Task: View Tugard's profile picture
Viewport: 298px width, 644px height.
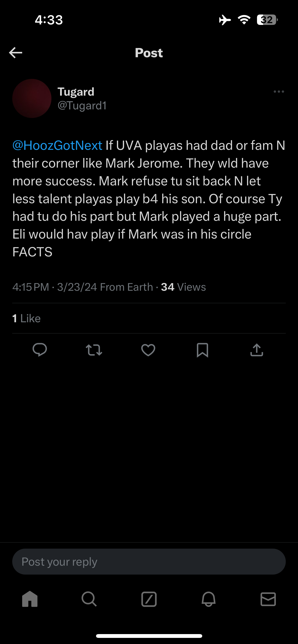Action: [32, 98]
